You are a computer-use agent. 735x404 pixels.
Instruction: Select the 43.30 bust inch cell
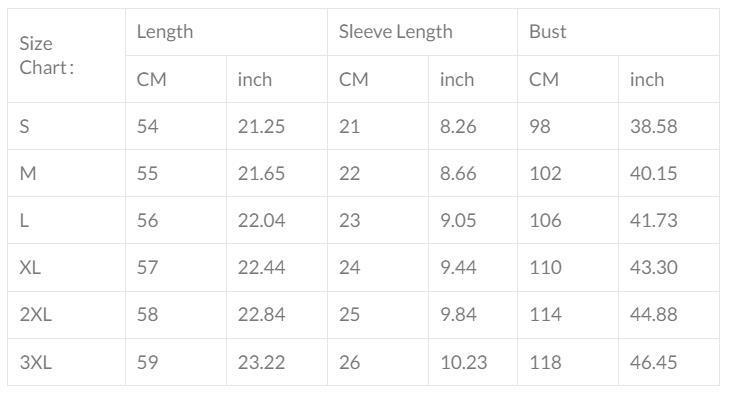(x=654, y=267)
